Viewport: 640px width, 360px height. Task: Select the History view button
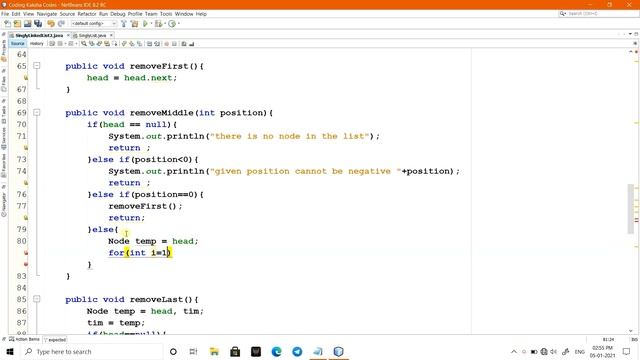point(36,44)
